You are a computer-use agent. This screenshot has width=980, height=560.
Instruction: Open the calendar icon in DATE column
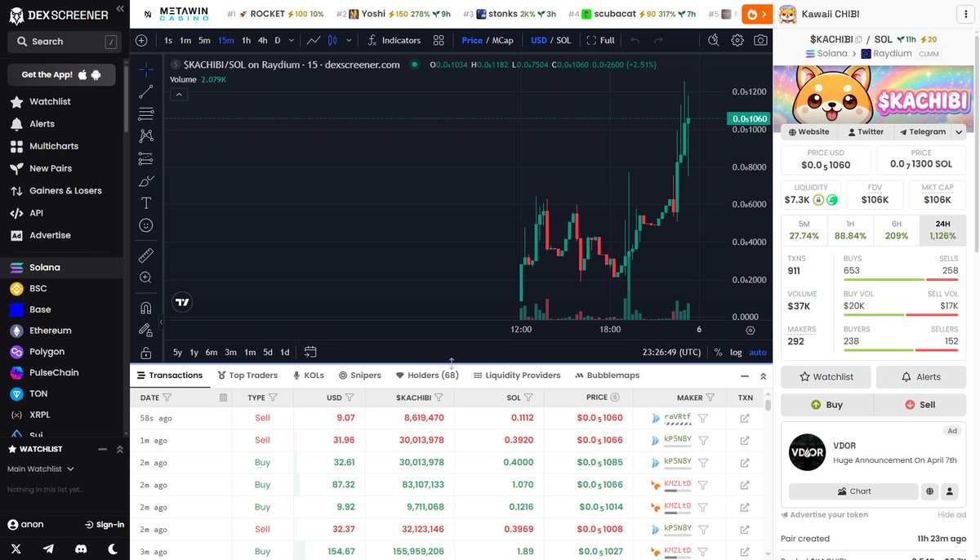(x=223, y=398)
